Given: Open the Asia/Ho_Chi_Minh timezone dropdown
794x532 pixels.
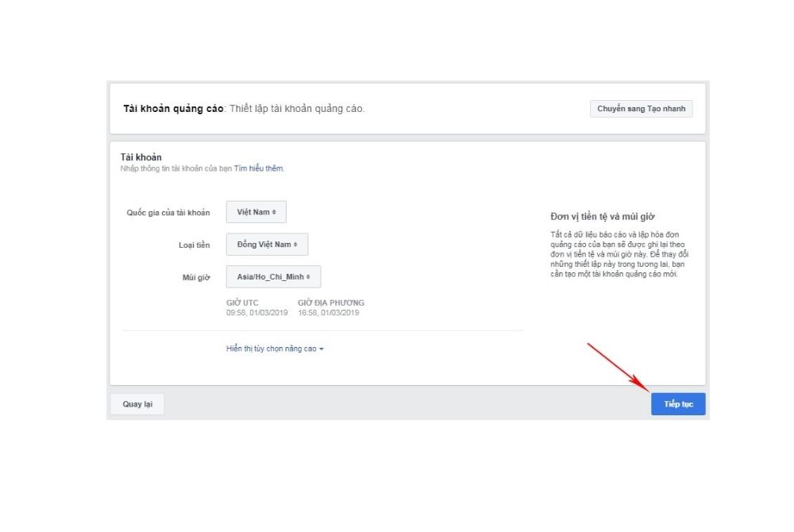Looking at the screenshot, I should [273, 276].
